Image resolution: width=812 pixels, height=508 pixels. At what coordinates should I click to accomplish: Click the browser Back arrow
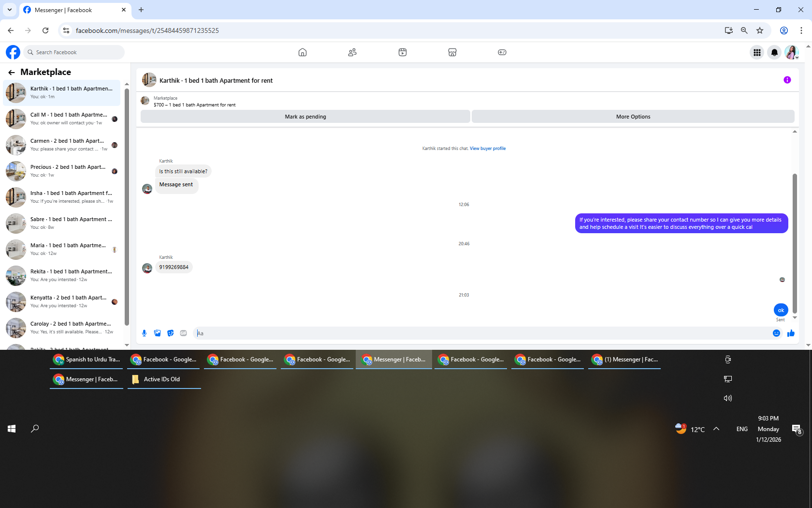point(11,30)
